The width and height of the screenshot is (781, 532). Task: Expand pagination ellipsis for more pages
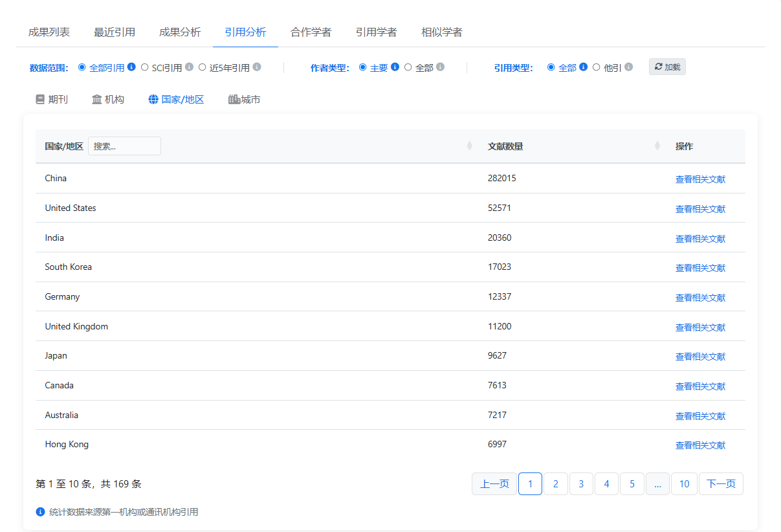pos(657,484)
